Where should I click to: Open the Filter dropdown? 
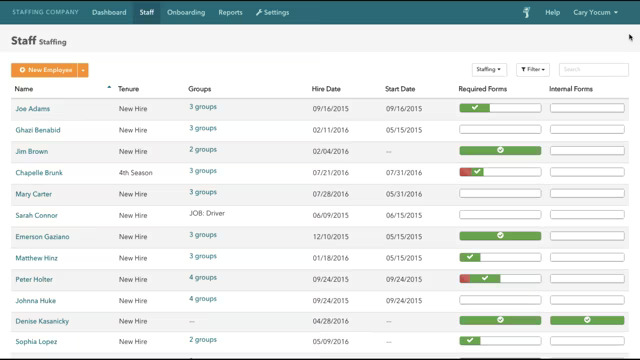coord(533,69)
